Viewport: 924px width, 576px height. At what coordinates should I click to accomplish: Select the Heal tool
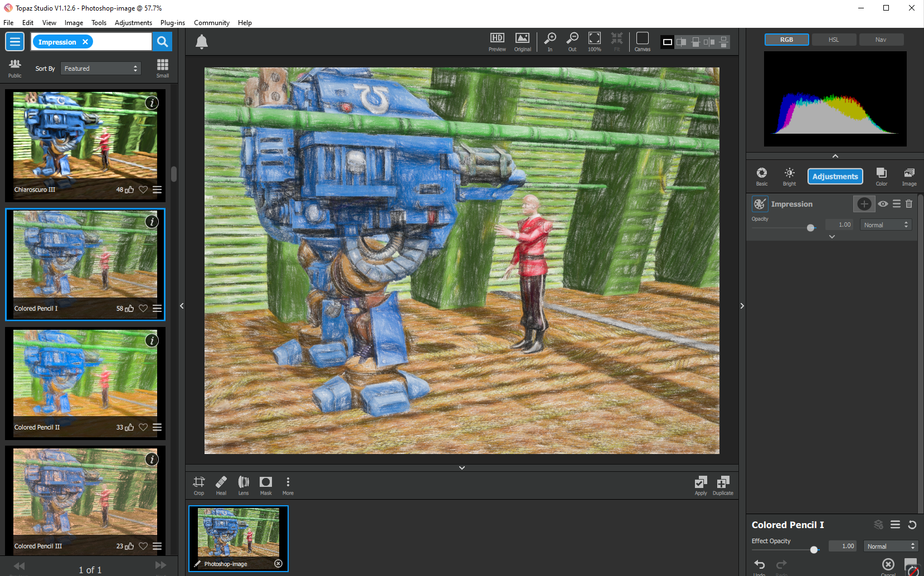click(221, 485)
